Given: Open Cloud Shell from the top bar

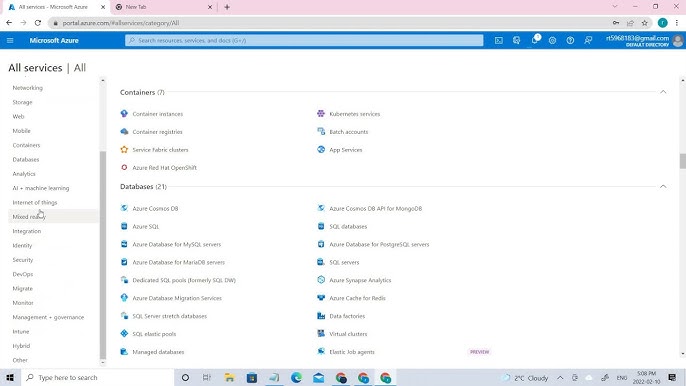Looking at the screenshot, I should tap(498, 40).
